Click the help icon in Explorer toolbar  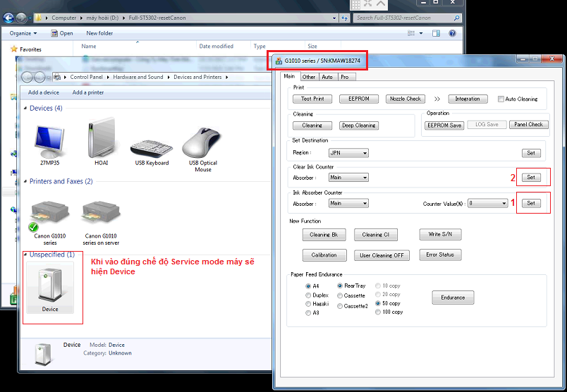point(452,33)
